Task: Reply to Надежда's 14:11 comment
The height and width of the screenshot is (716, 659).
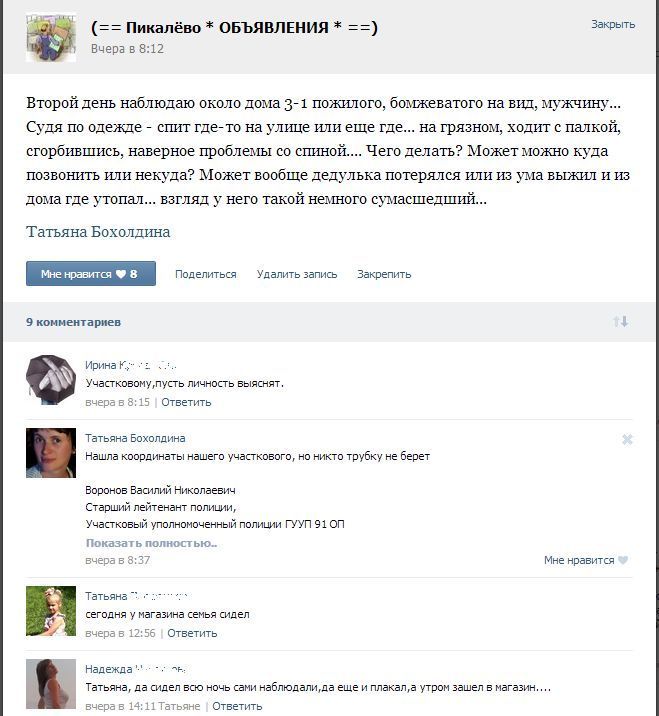Action: pyautogui.click(x=237, y=706)
